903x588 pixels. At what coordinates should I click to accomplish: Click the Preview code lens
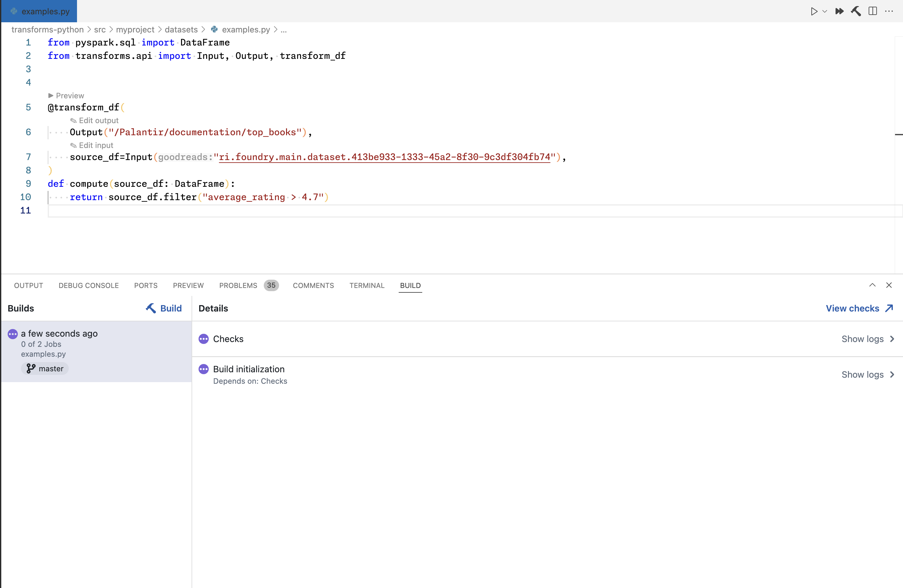pyautogui.click(x=66, y=95)
